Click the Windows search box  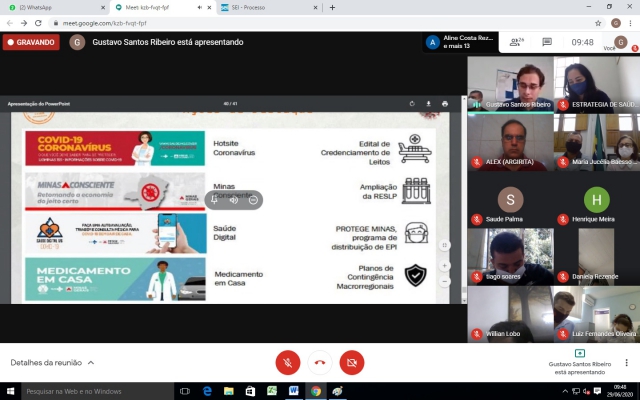97,391
